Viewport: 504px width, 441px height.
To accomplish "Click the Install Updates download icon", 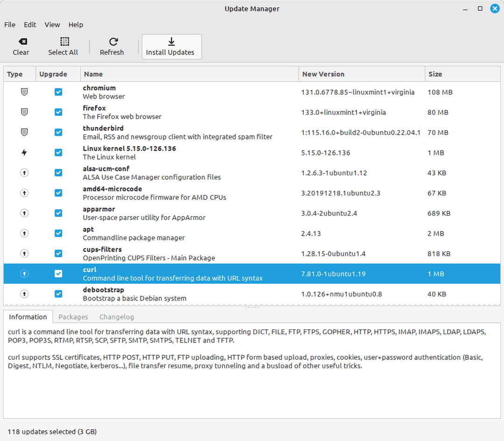I will pos(171,42).
